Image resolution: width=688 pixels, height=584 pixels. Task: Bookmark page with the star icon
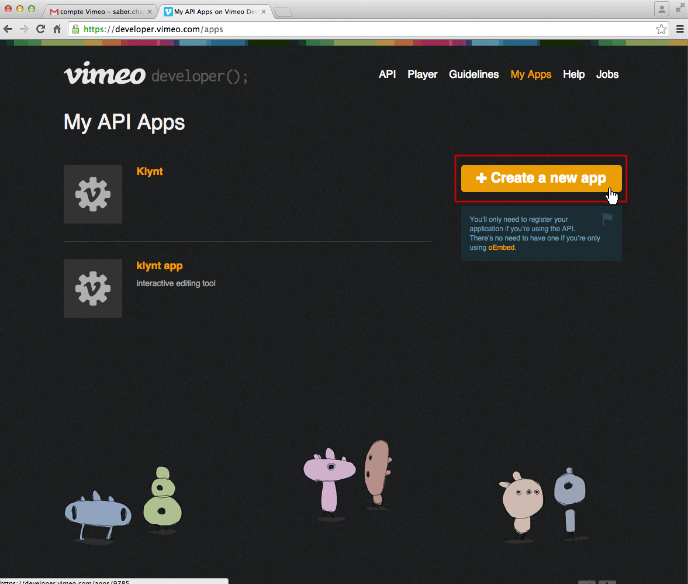tap(661, 29)
